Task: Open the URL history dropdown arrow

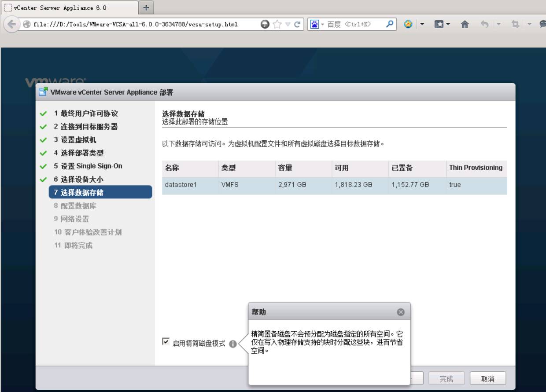Action: pos(288,25)
